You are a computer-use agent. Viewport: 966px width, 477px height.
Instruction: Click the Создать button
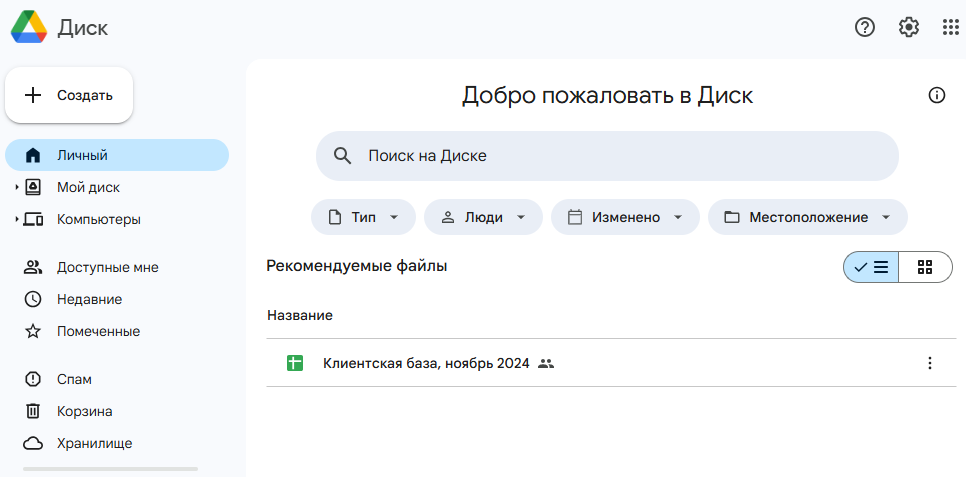tap(69, 96)
